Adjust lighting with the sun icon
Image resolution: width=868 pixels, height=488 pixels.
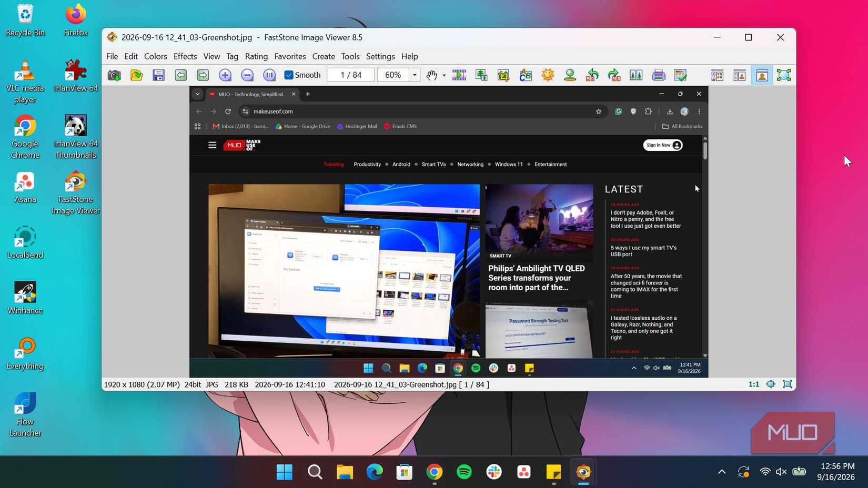tap(548, 75)
